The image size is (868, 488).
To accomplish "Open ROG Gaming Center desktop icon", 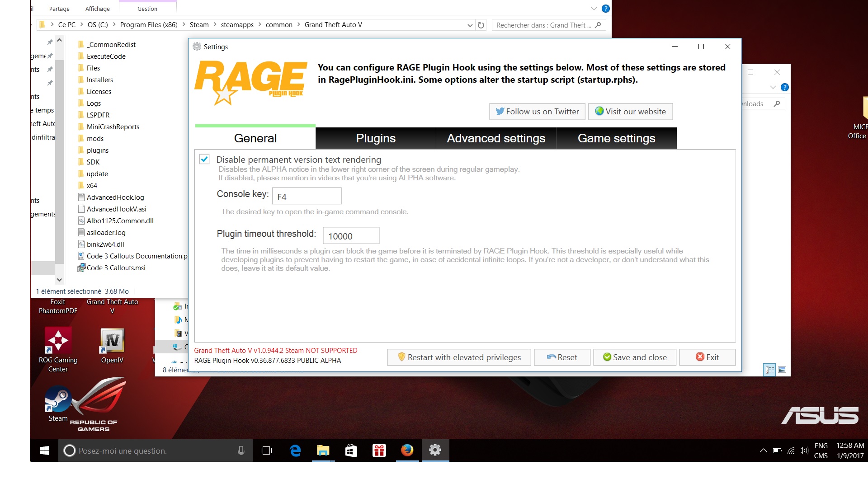I will coord(58,340).
